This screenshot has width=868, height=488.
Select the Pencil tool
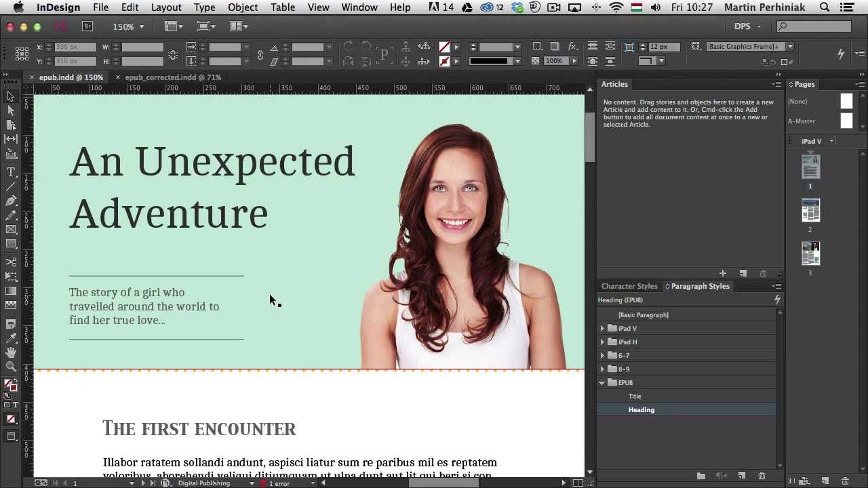pos(11,215)
